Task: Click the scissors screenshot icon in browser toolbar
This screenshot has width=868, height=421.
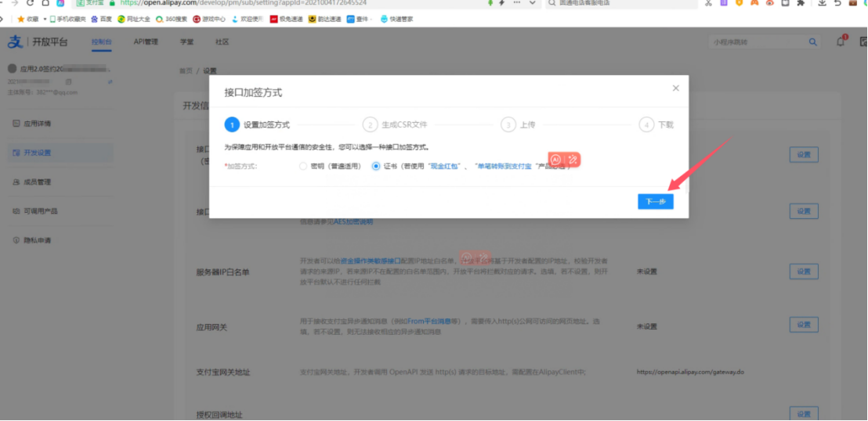Action: pos(708,3)
